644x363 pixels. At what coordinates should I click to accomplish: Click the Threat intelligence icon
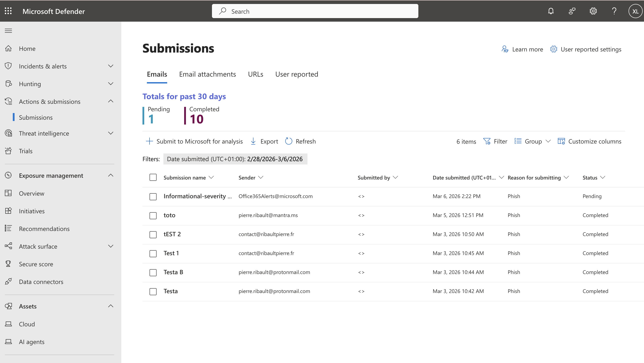(9, 133)
